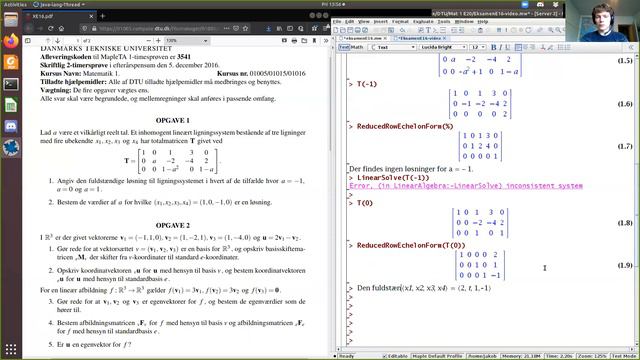The height and width of the screenshot is (360, 640).
Task: Click the Activities button in top bar
Action: click(x=15, y=4)
